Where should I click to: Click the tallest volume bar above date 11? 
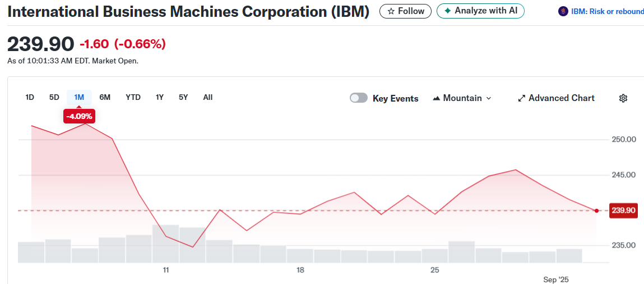165,244
